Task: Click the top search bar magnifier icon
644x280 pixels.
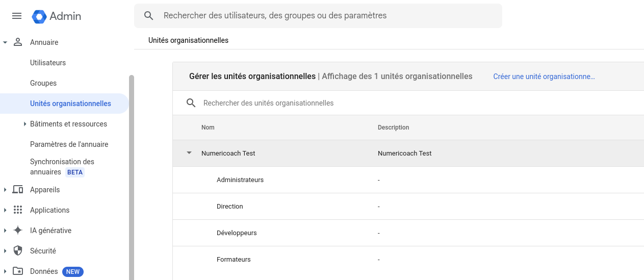Action: [149, 16]
